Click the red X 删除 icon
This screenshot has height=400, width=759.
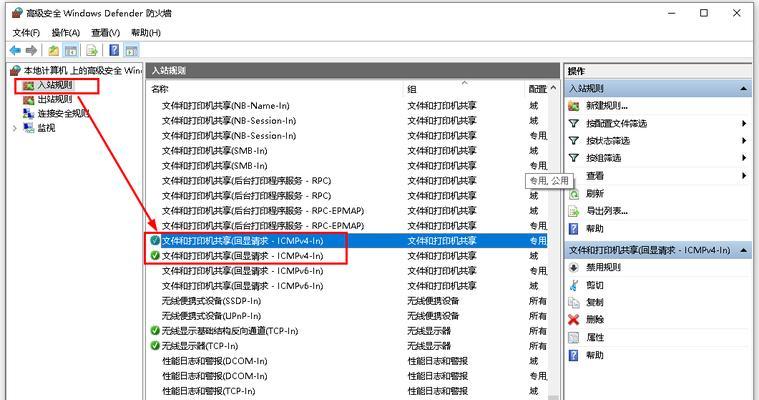574,320
